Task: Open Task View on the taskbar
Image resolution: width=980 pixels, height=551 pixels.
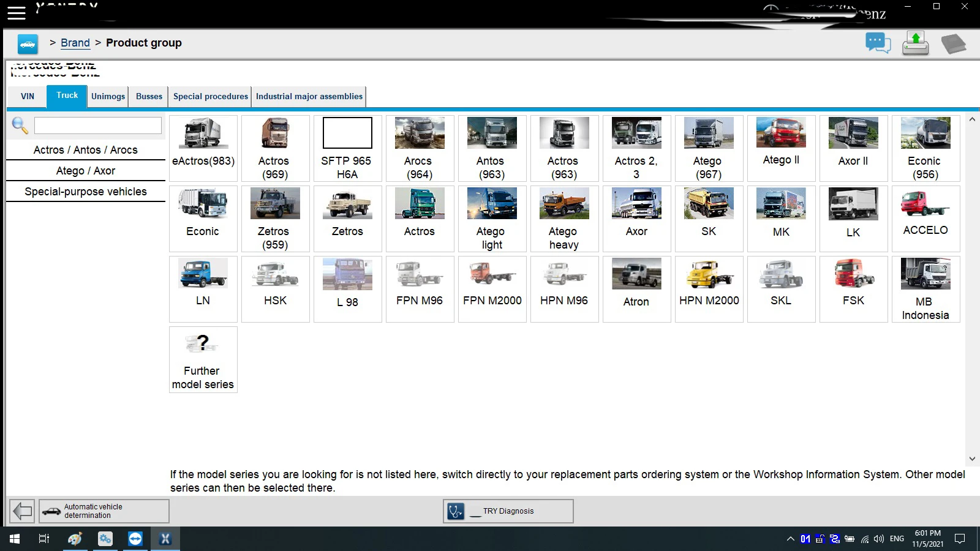Action: point(44,539)
